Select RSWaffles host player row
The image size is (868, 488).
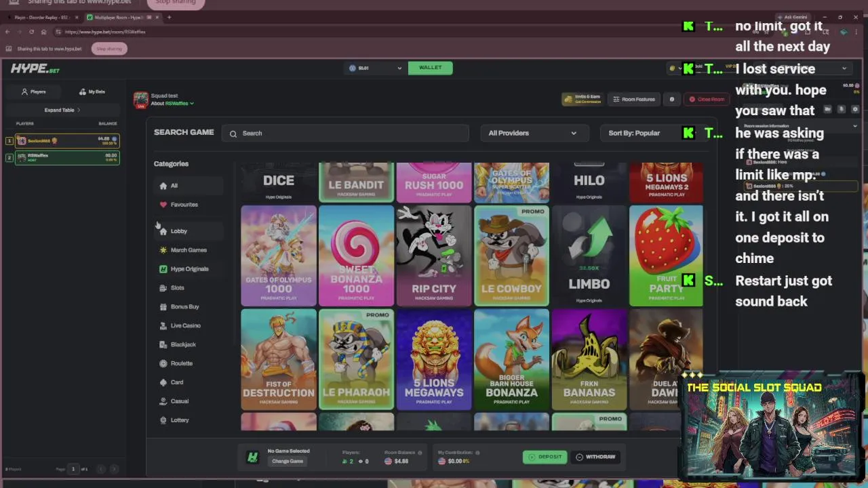(68, 158)
